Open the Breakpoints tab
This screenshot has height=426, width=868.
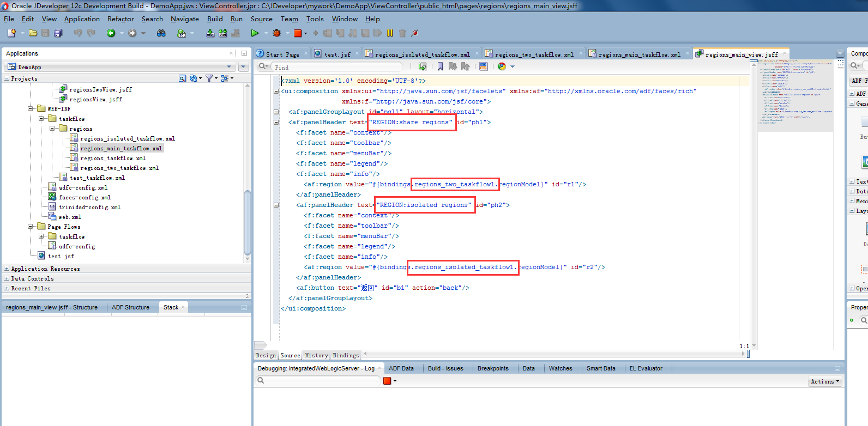(493, 369)
